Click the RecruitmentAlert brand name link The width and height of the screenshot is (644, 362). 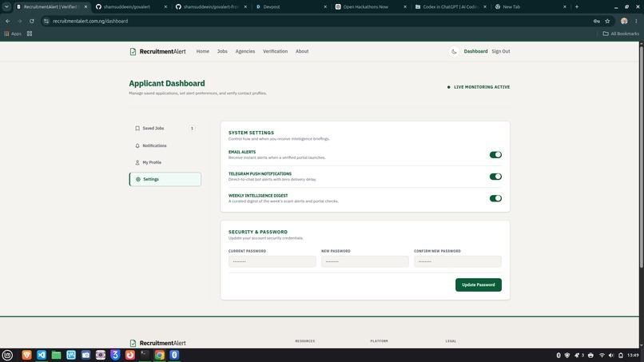[x=163, y=51]
